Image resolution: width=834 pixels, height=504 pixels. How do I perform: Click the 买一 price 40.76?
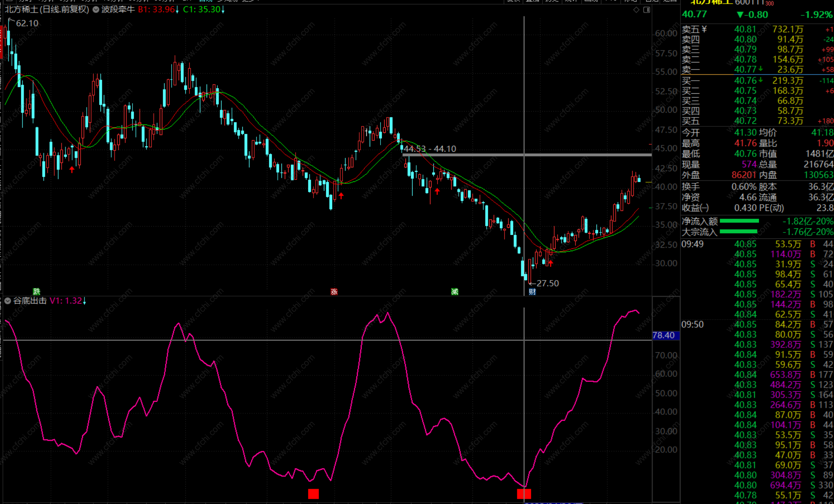(x=745, y=80)
